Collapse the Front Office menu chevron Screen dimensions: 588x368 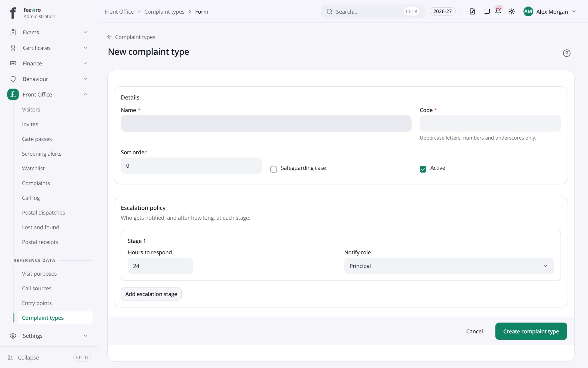(85, 95)
